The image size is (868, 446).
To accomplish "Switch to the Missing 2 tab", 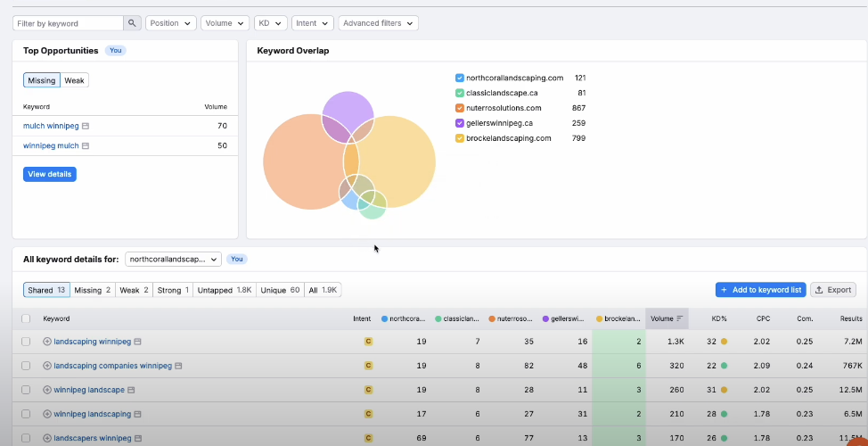I will tap(93, 290).
